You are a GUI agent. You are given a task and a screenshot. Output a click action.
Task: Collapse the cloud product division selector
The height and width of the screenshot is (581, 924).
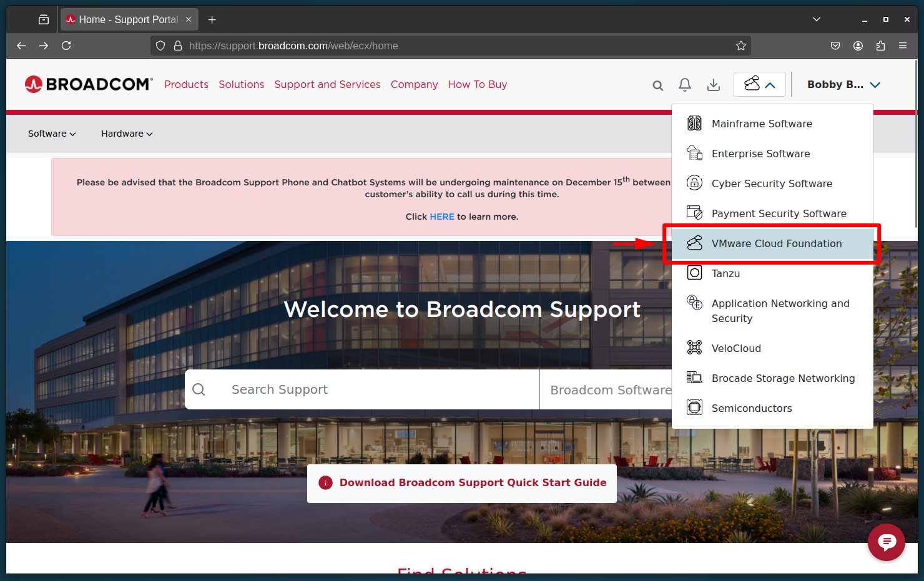click(x=759, y=84)
